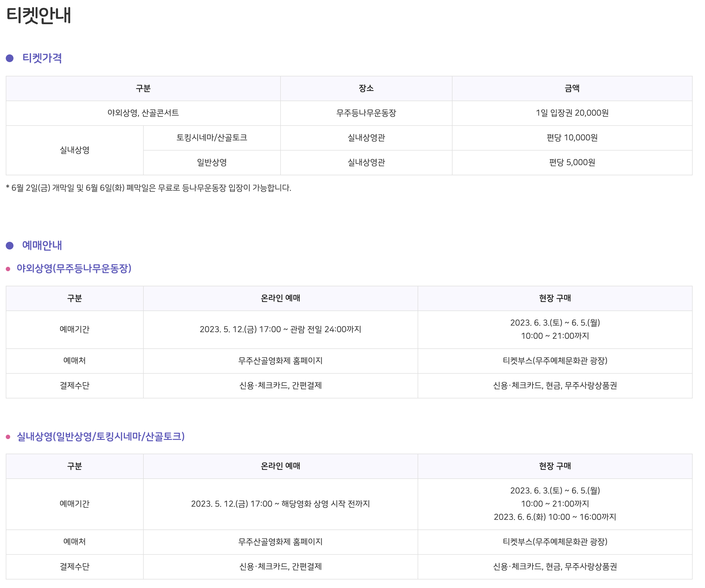Click the 2023. 6. 6.(화) 10:00 ~ 16:00까지 line

555,517
